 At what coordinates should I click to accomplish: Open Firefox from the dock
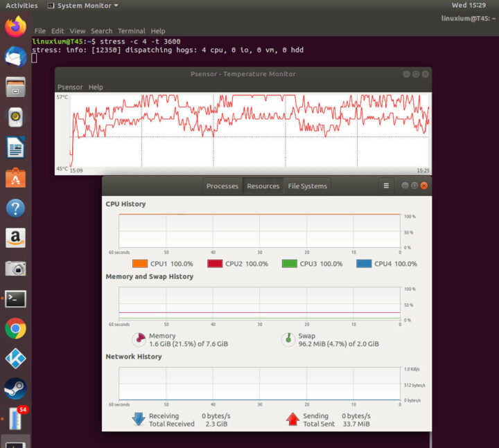pos(15,27)
